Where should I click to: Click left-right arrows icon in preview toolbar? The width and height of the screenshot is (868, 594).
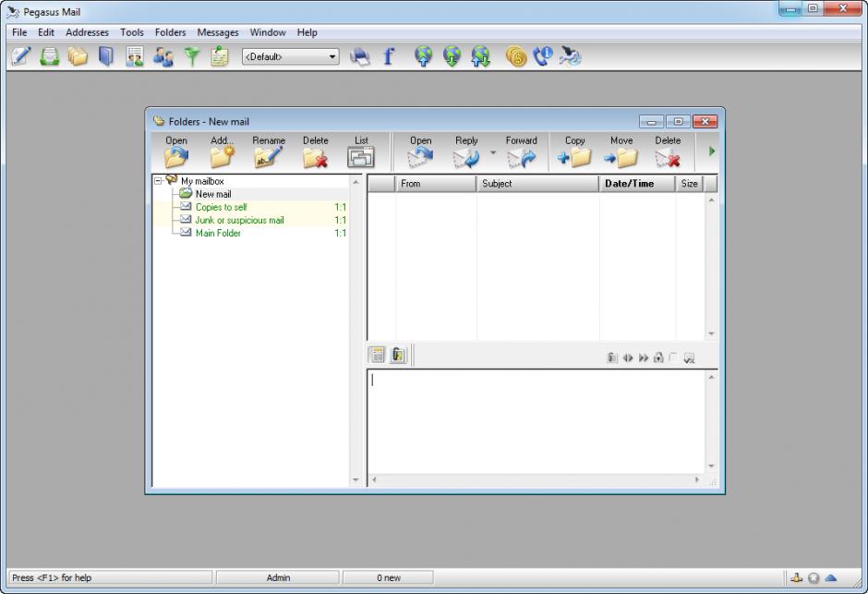coord(628,358)
